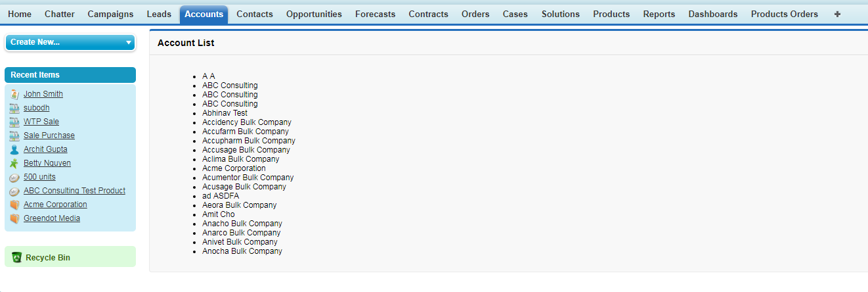Open the Dashboards tab

click(712, 14)
